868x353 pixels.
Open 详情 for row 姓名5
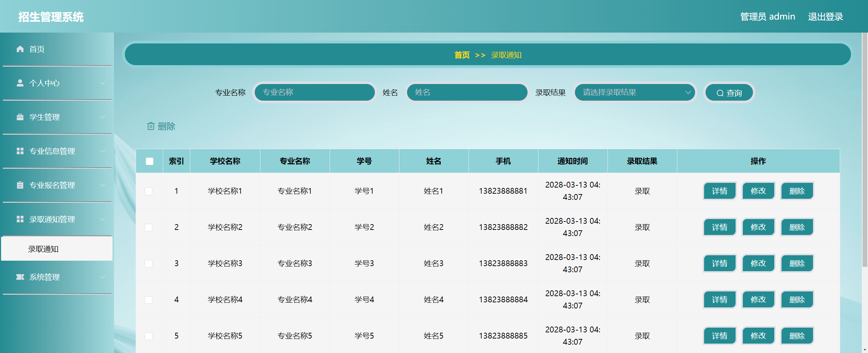pyautogui.click(x=720, y=336)
